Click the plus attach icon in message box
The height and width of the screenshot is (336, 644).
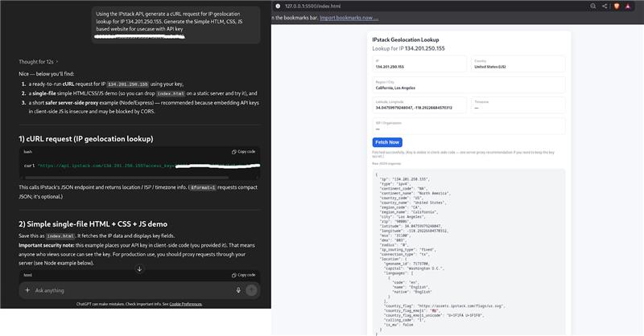click(x=27, y=290)
